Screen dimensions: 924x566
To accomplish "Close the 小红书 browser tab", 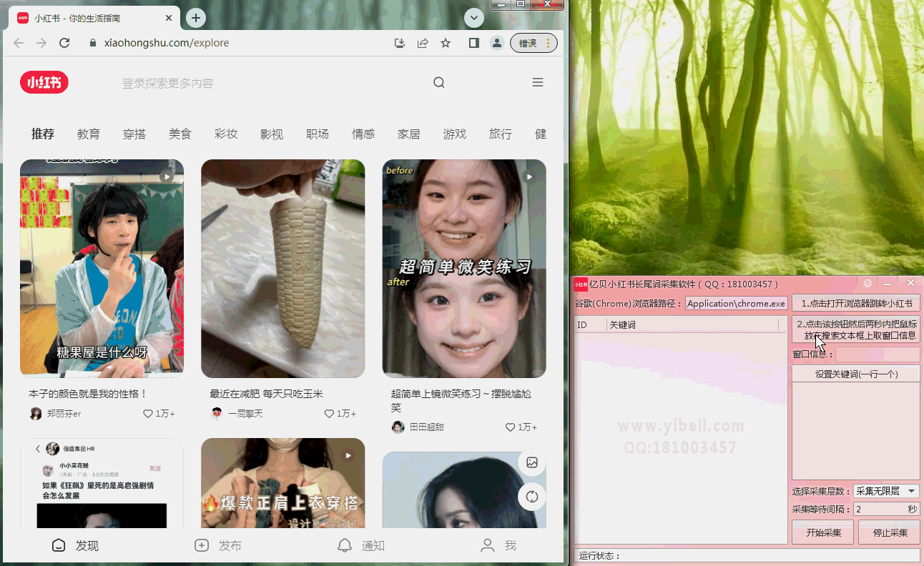I will coord(169,18).
